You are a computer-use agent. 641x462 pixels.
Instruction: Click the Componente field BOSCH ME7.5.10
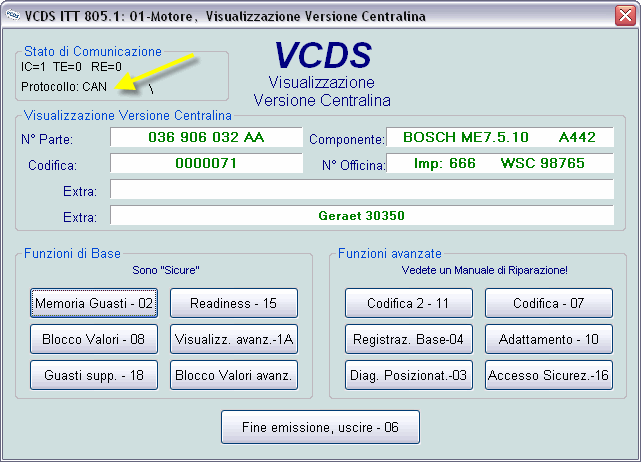point(500,137)
